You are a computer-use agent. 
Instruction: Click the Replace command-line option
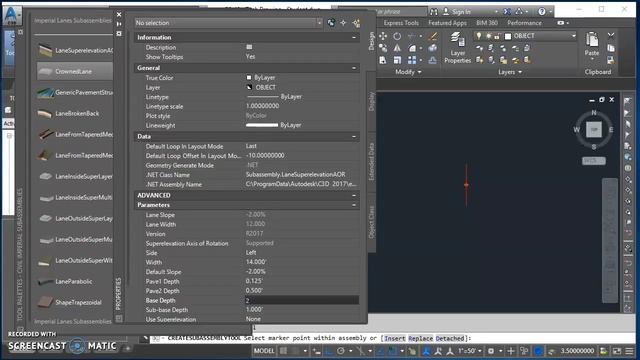point(420,338)
